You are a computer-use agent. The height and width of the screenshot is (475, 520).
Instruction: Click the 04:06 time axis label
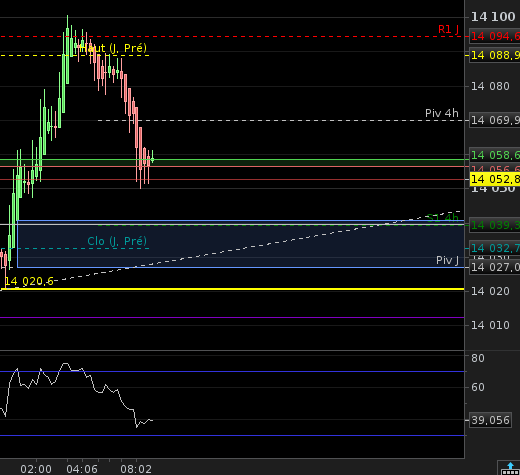(82, 469)
